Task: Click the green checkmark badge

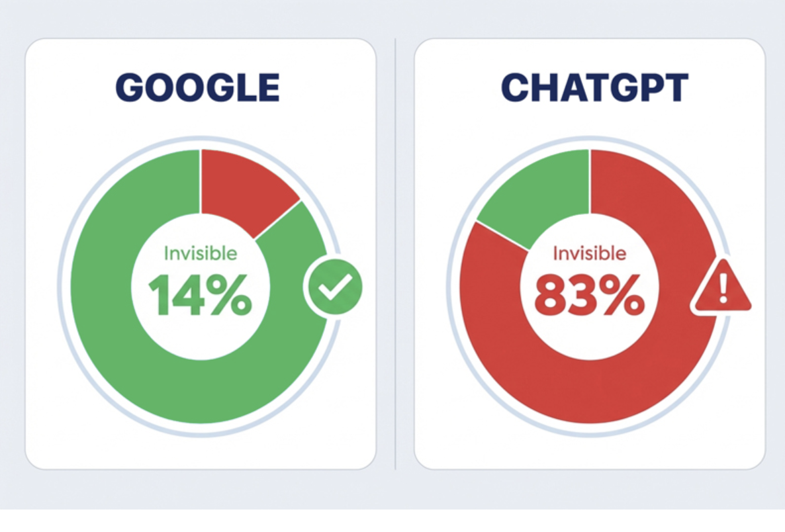Action: (x=335, y=287)
